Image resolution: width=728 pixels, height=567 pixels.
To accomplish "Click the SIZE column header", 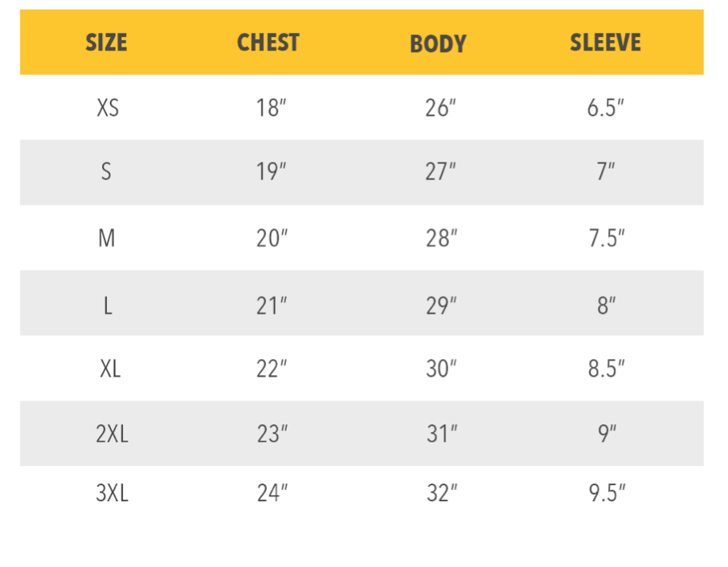I will pos(106,43).
